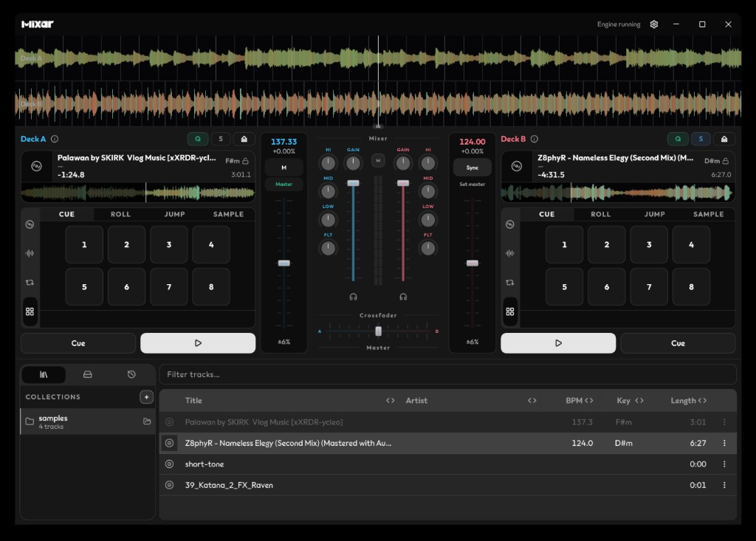Open history icon tab in browser
Viewport: 756px width, 541px height.
pos(131,374)
